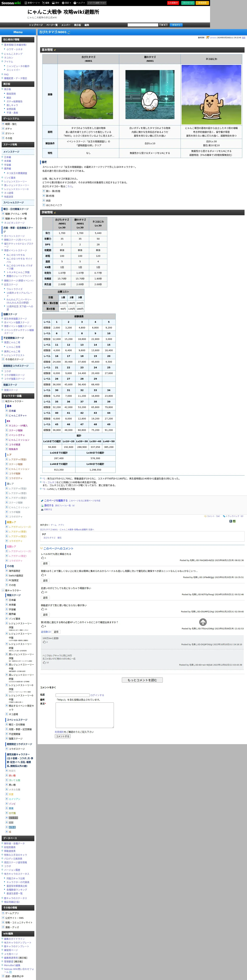Focus the wiki search input field
247x980 pixels.
pos(143,25)
